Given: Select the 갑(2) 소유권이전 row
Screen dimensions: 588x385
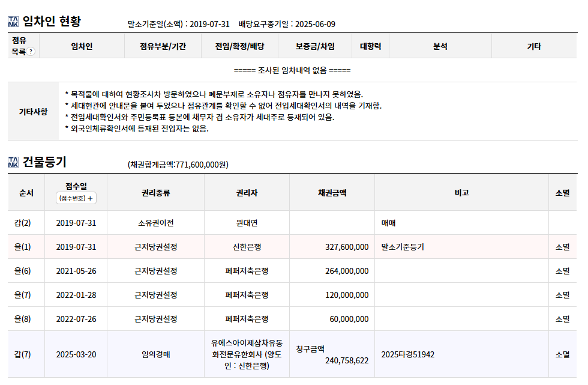Looking at the screenshot, I should pos(292,223).
